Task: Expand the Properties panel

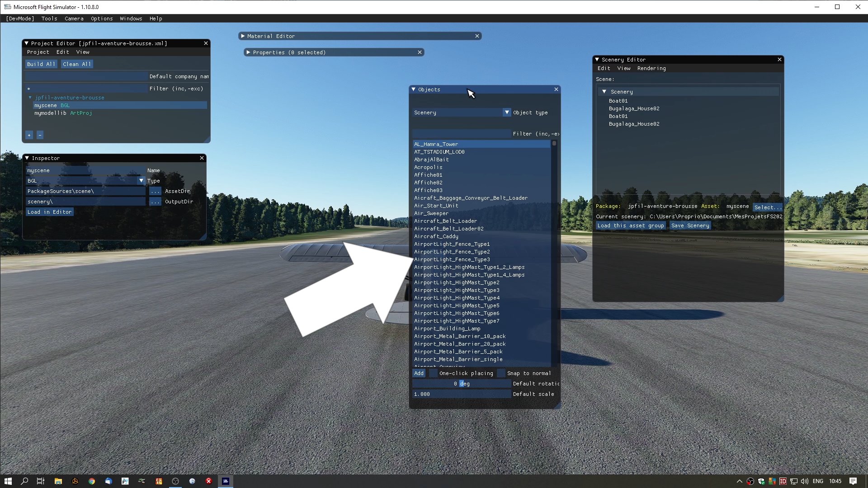Action: coord(248,52)
